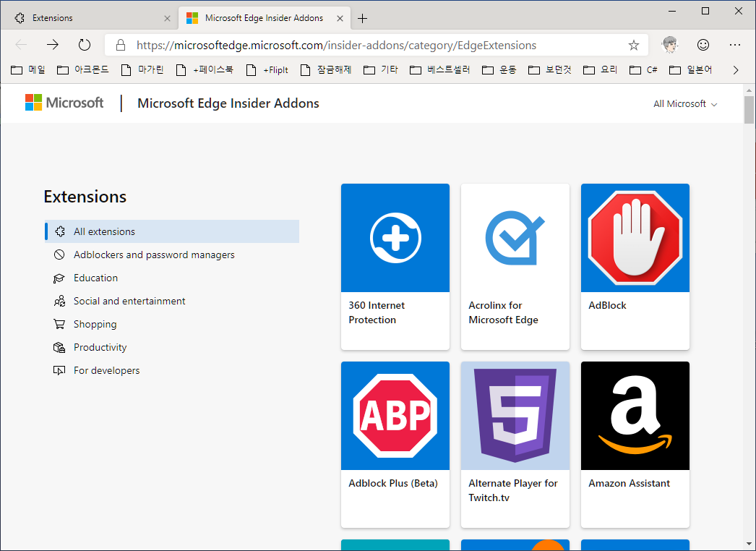Open the C# bookmarks folder
This screenshot has height=551, width=756.
(644, 70)
